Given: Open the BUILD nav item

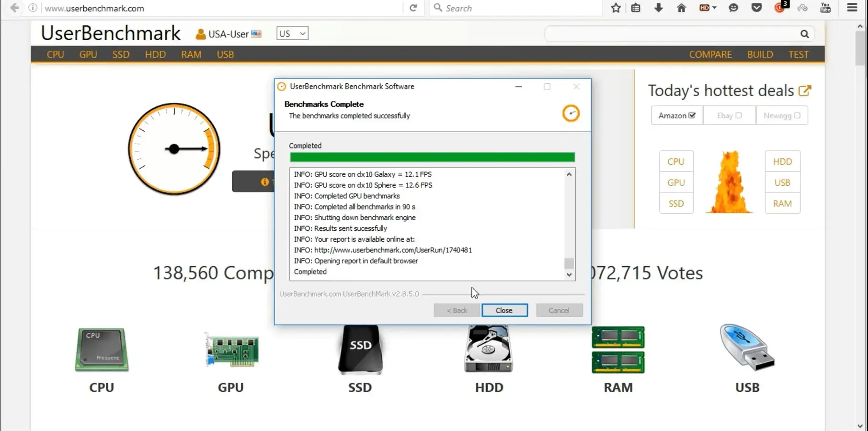Looking at the screenshot, I should 760,55.
